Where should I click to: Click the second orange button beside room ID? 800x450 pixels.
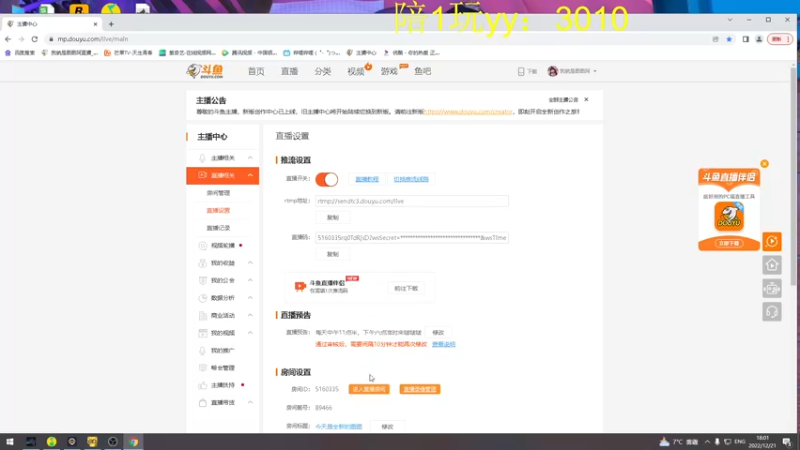point(420,389)
